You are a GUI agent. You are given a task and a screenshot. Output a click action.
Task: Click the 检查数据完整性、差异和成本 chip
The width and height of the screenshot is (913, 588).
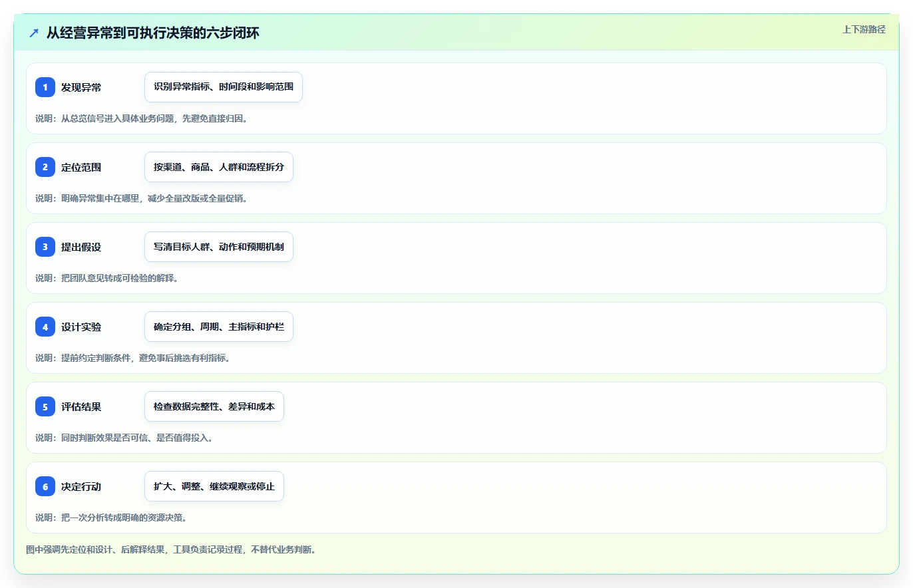pyautogui.click(x=214, y=406)
